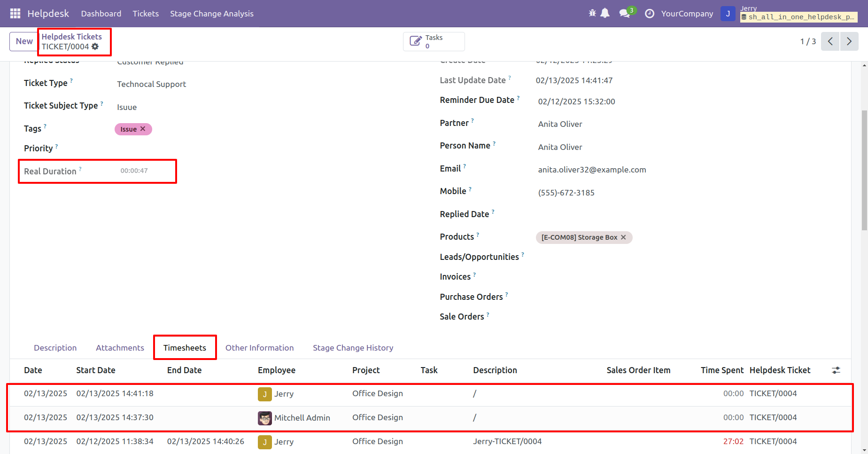Click the red 27:02 time spent
This screenshot has height=454, width=868.
tap(733, 441)
